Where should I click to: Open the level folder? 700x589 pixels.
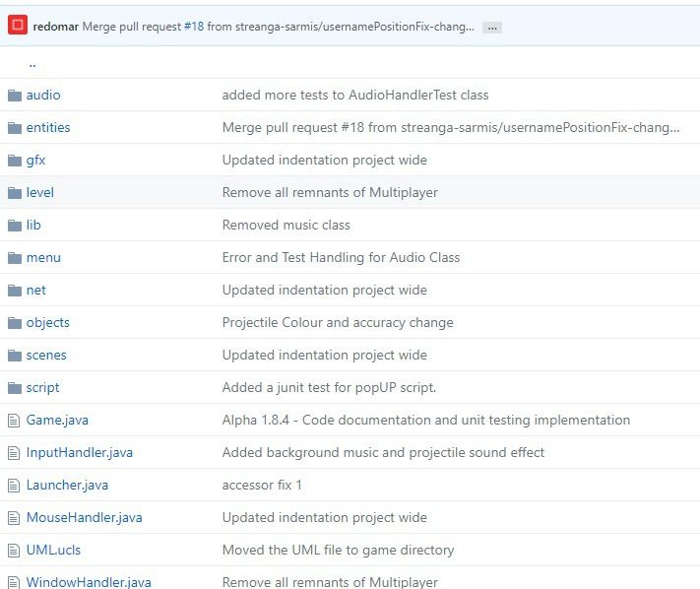tap(39, 192)
